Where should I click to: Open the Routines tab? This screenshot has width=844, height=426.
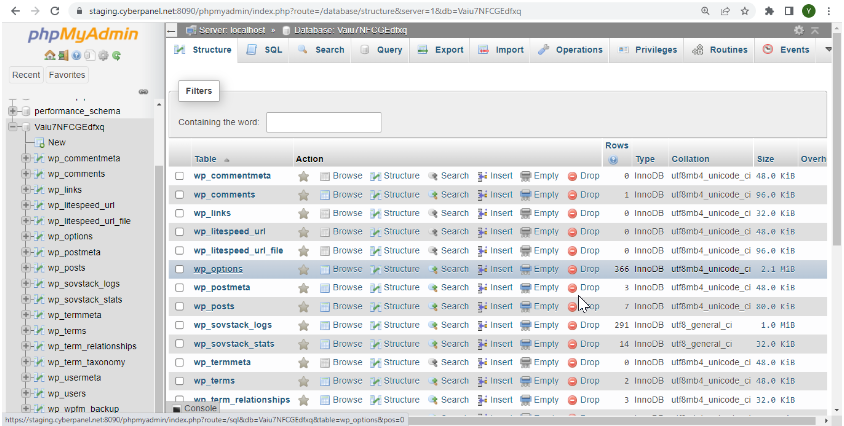click(x=720, y=50)
